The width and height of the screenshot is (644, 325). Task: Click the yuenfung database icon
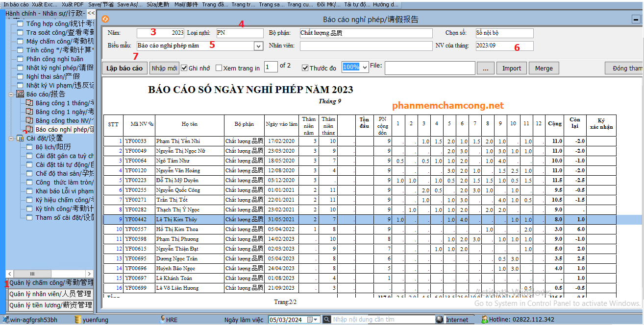pyautogui.click(x=77, y=320)
